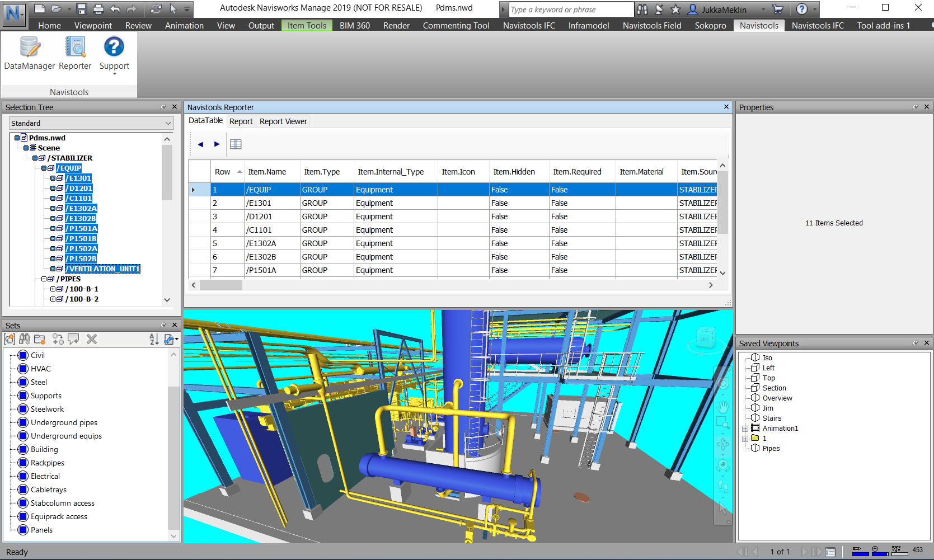Click the Item.Name column header
The height and width of the screenshot is (560, 934).
tap(267, 172)
